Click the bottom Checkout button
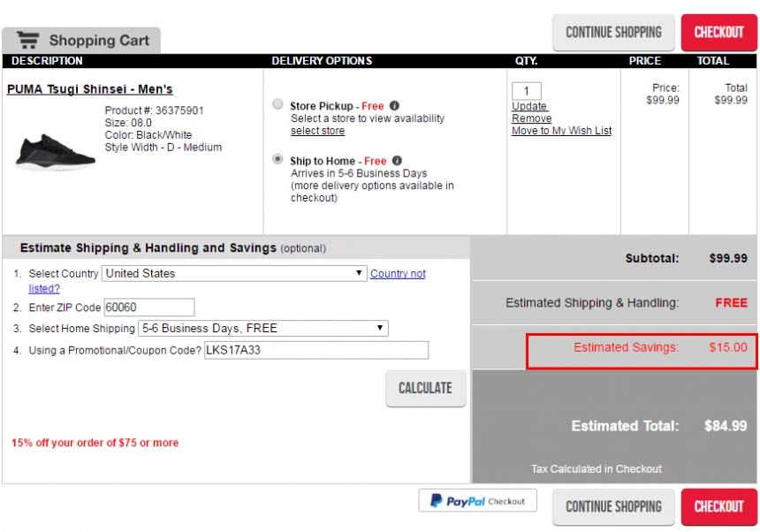 pyautogui.click(x=718, y=506)
